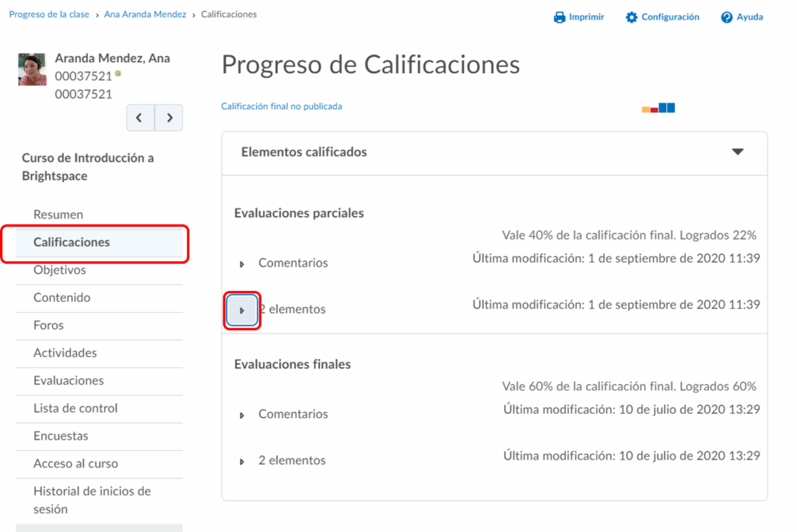Image resolution: width=797 pixels, height=532 pixels.
Task: Expand Comentarios under Evaluaciones parciales
Action: tap(242, 264)
